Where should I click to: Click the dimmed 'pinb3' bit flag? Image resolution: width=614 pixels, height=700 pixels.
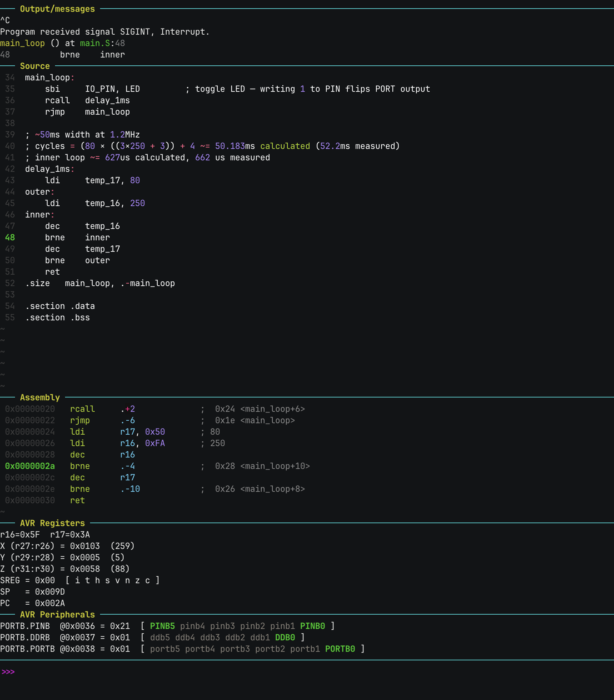tap(223, 626)
